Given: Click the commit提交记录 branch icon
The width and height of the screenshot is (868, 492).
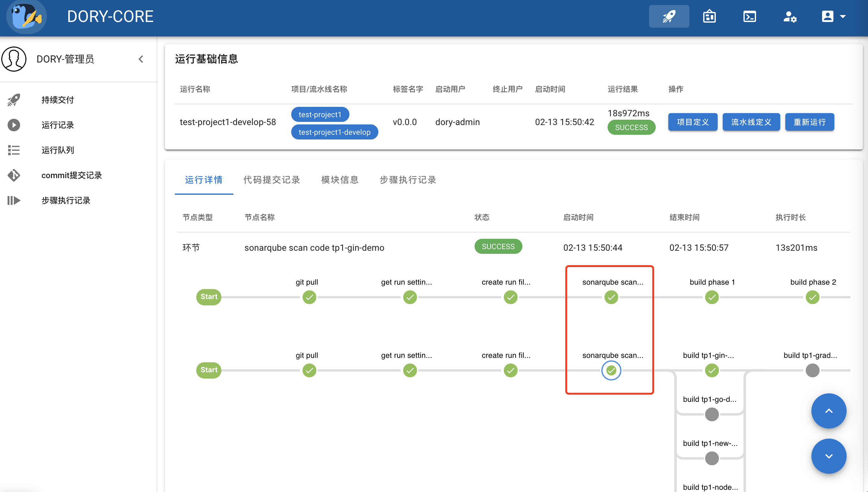Looking at the screenshot, I should (x=14, y=175).
